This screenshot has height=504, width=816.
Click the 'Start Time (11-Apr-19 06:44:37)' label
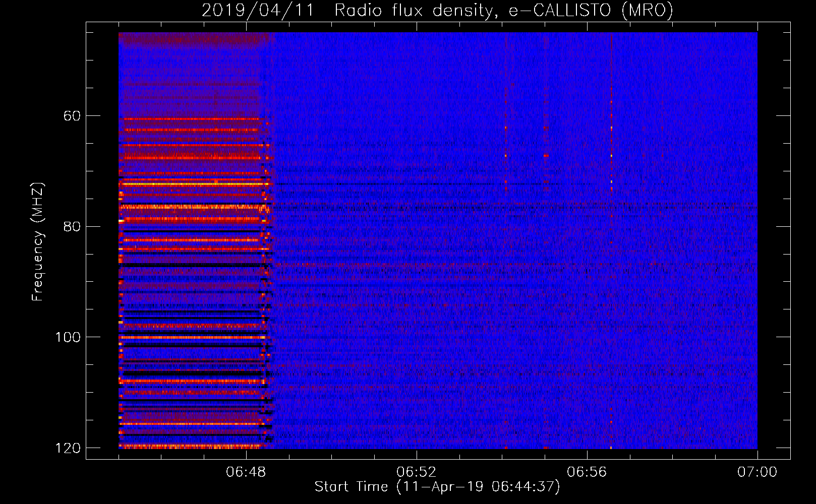pyautogui.click(x=437, y=487)
